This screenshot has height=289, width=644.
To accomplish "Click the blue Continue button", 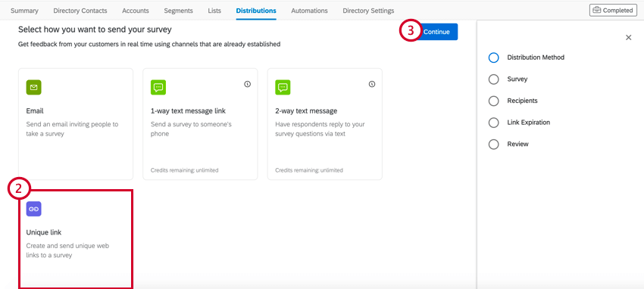I will click(436, 32).
